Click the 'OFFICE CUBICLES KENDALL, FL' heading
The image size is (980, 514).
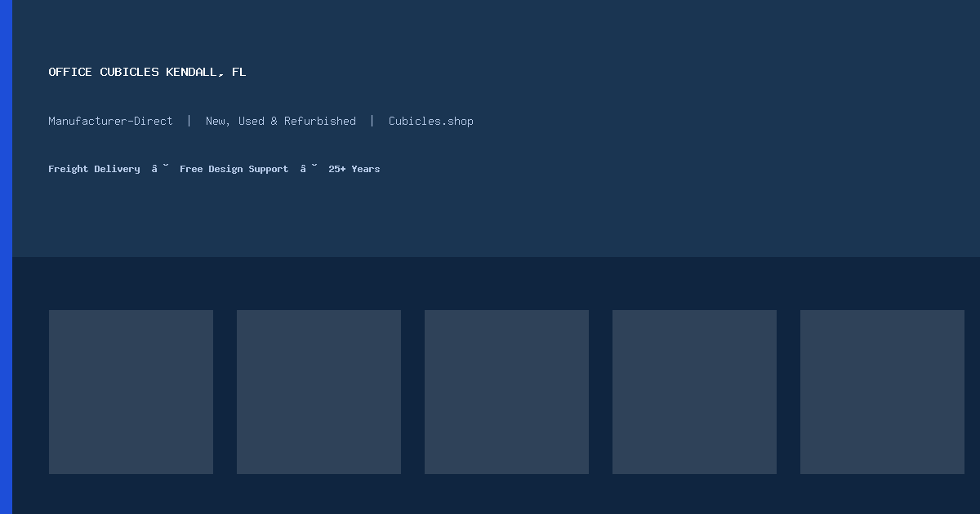coord(147,72)
